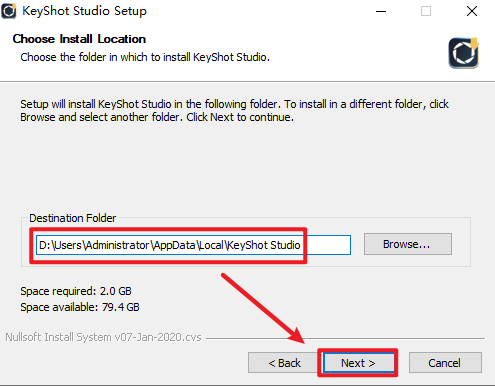The width and height of the screenshot is (495, 386).
Task: Click the greyed-out maximize window button
Action: [x=426, y=11]
